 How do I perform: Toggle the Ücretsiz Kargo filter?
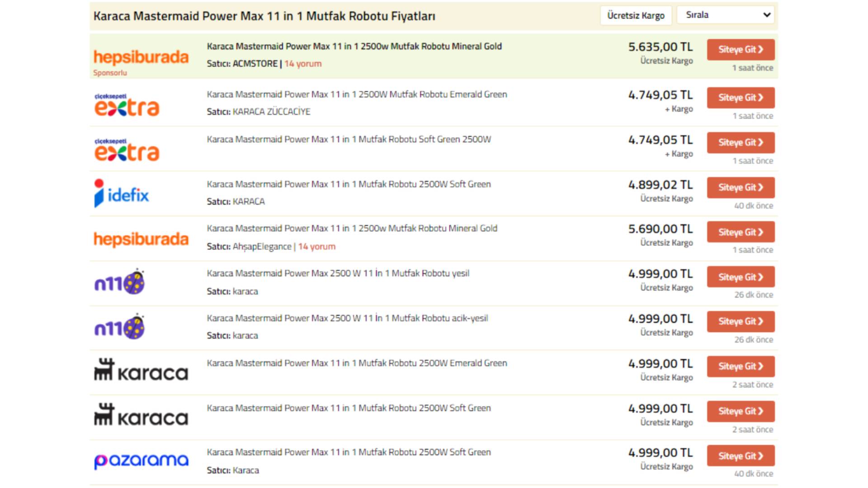tap(636, 15)
